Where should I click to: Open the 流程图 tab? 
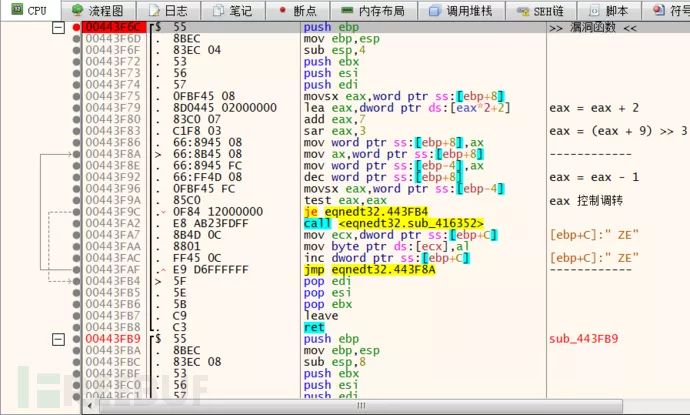pos(98,11)
